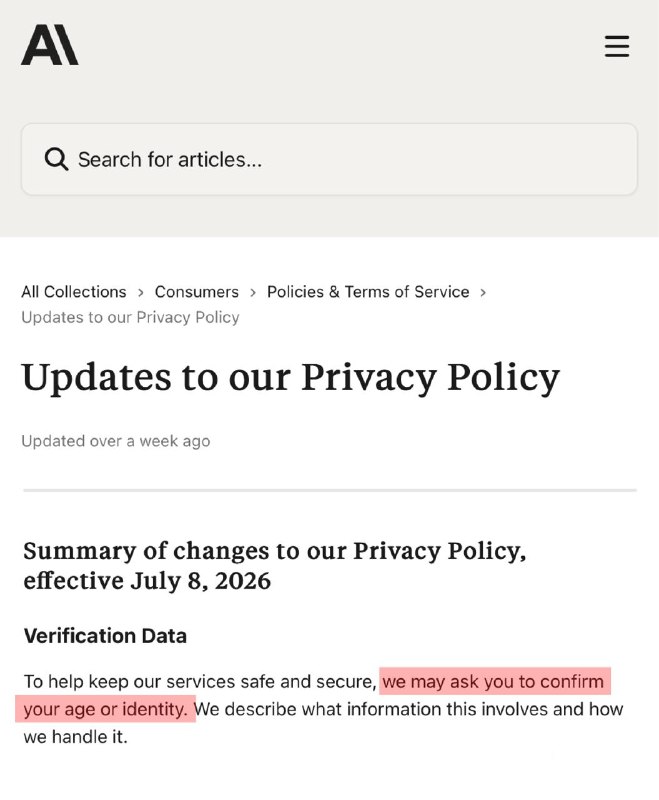Click the 'Summary of changes' section heading

tap(274, 566)
